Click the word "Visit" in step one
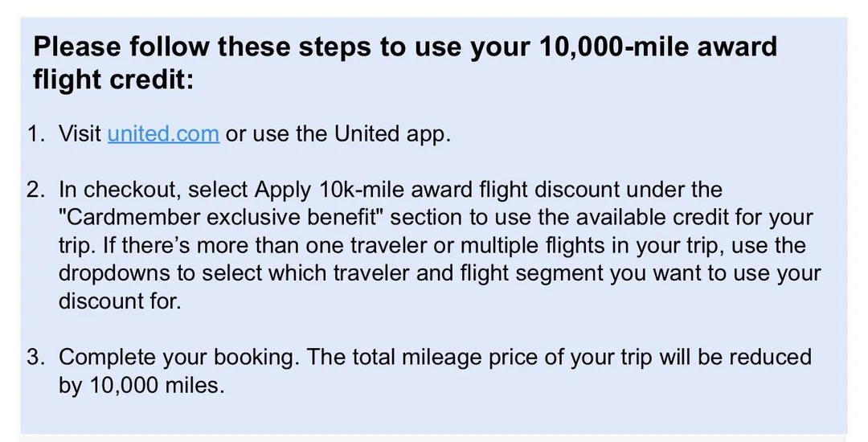 click(80, 133)
